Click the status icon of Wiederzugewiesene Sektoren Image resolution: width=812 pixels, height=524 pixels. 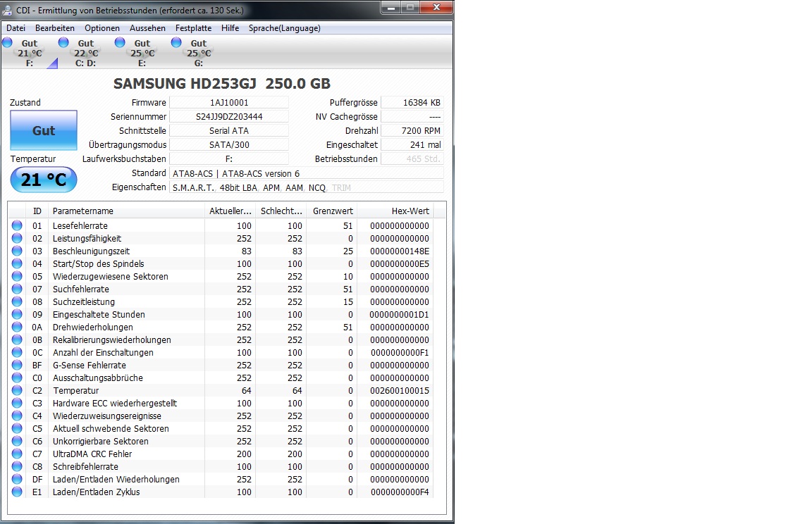[17, 276]
